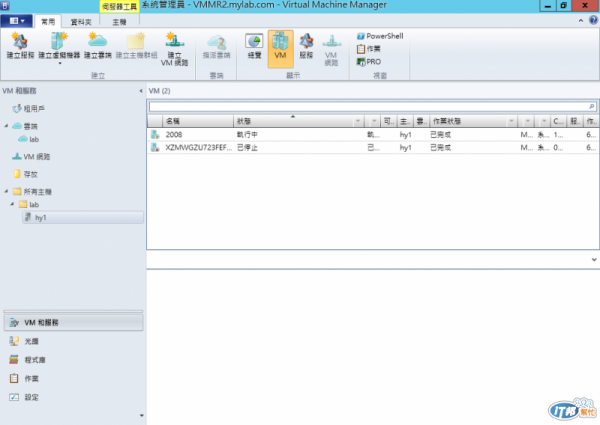
Task: Open the 狀態 column filter dropdown
Action: [x=358, y=121]
